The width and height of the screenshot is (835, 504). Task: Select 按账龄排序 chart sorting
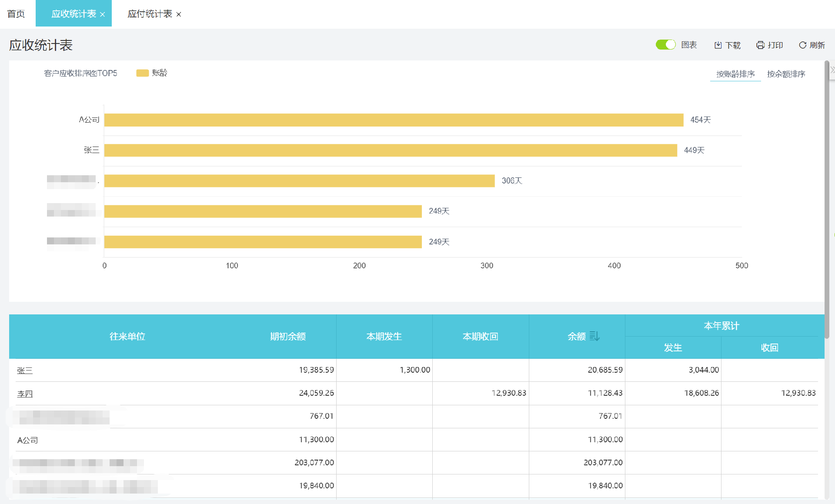[x=735, y=74]
